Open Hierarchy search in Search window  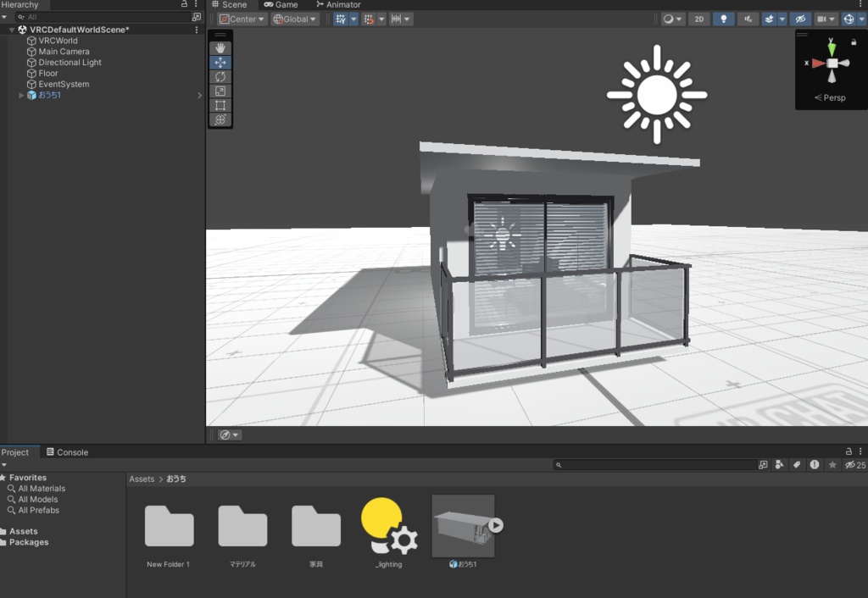(197, 17)
